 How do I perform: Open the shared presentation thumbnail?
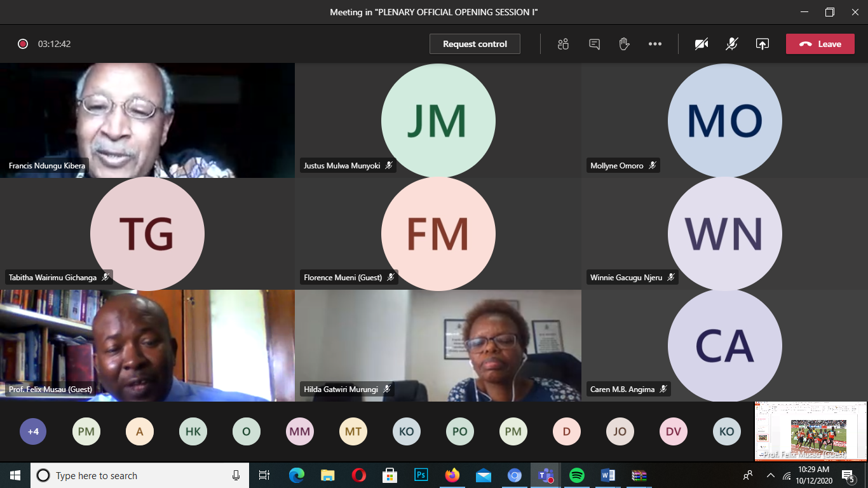click(810, 430)
